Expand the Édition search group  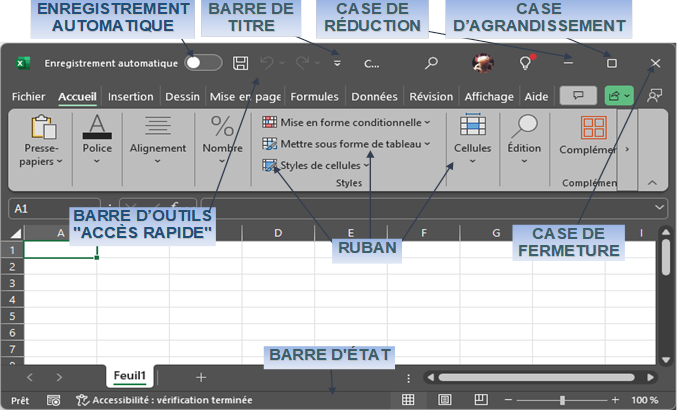524,139
